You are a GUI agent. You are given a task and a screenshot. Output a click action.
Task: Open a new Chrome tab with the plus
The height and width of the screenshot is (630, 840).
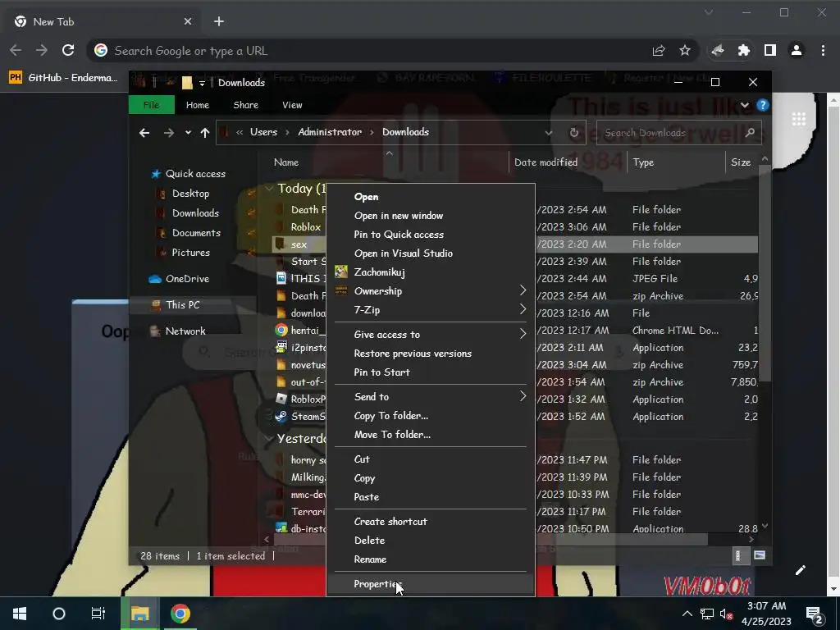pos(218,21)
